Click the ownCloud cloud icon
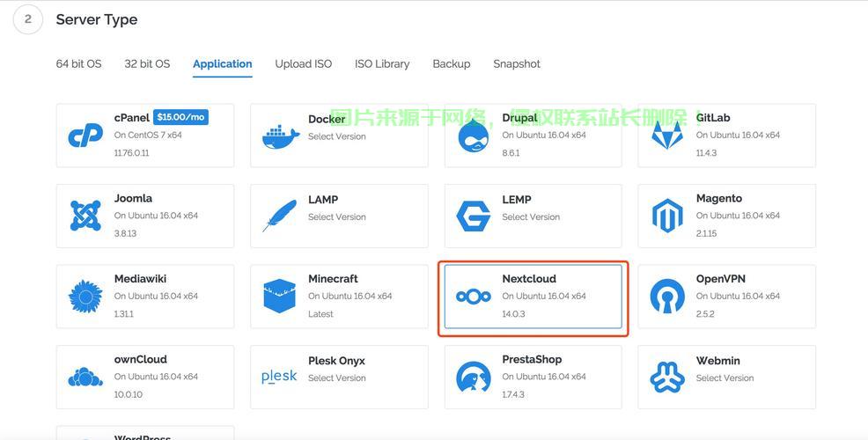 (85, 377)
